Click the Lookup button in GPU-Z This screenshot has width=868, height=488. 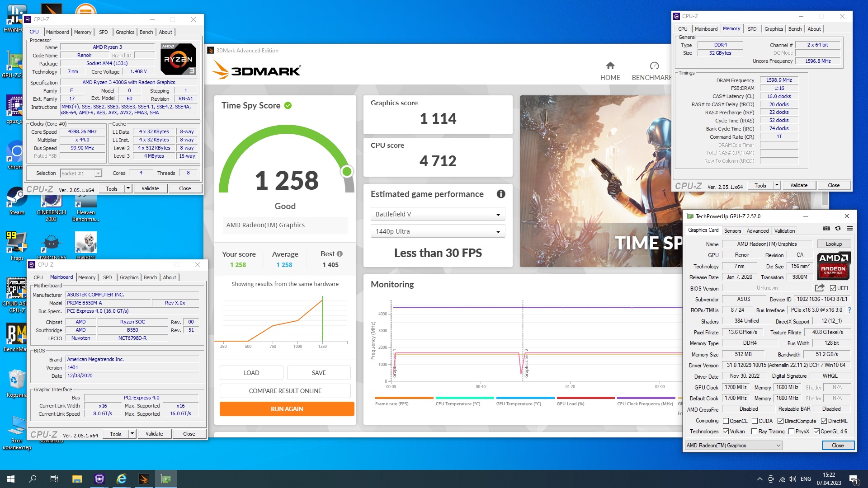pyautogui.click(x=834, y=244)
